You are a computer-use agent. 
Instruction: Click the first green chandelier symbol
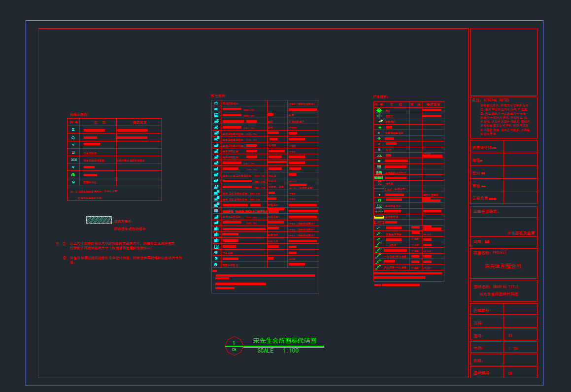pos(378,111)
